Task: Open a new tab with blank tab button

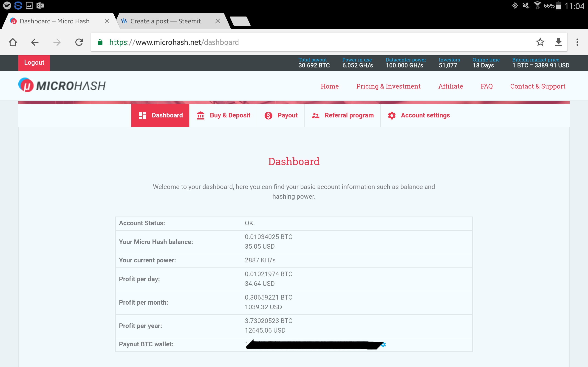Action: coord(240,21)
